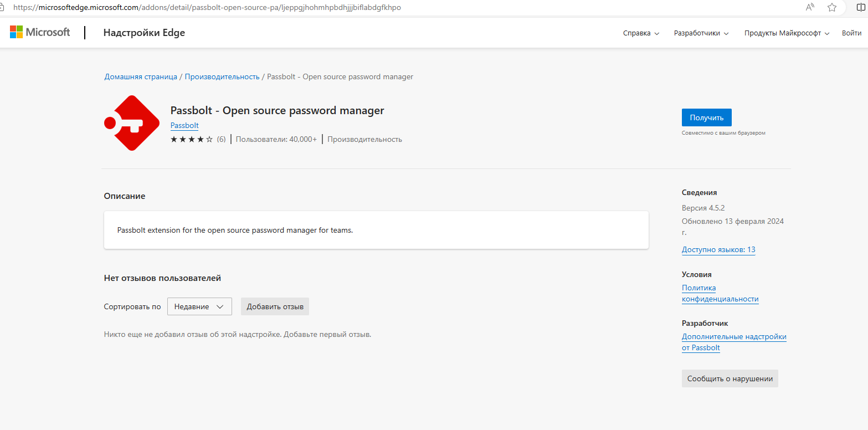Go to Домашняя страница breadcrumb
This screenshot has height=430, width=868.
tap(141, 76)
